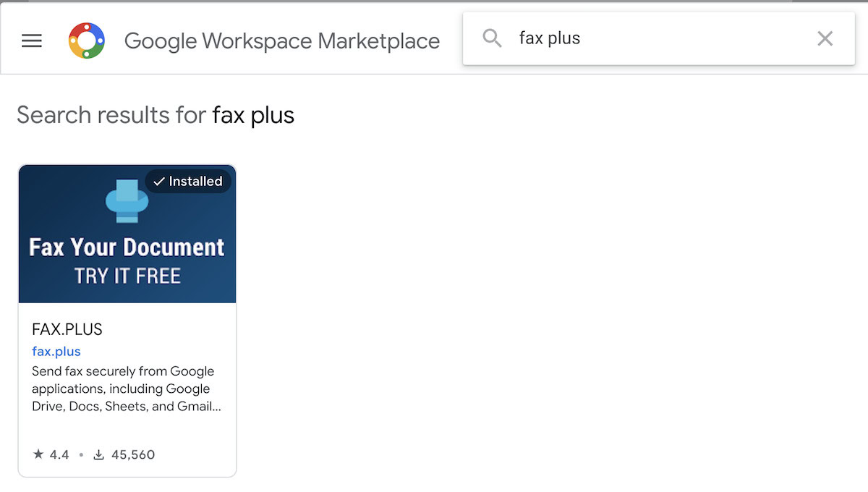Click "TRY IT FREE" text on banner
This screenshot has width=868, height=492.
click(127, 276)
